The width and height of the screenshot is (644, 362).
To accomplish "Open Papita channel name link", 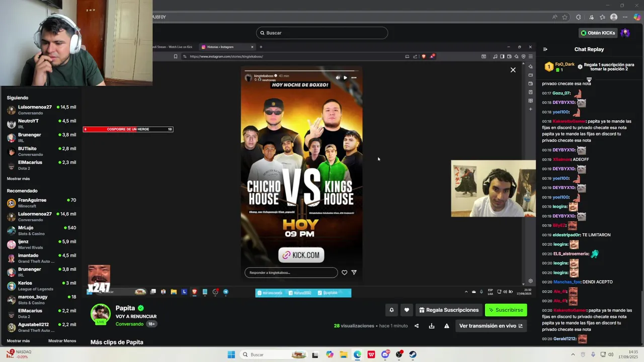I will click(125, 308).
